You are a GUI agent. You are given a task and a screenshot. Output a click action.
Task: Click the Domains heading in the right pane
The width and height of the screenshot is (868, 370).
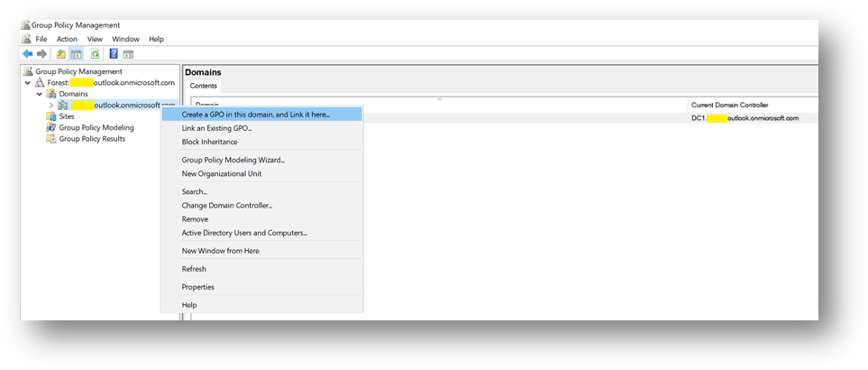pos(203,72)
